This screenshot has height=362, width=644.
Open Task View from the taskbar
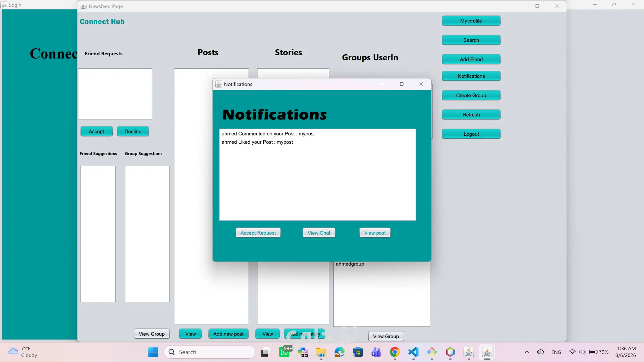(x=265, y=352)
